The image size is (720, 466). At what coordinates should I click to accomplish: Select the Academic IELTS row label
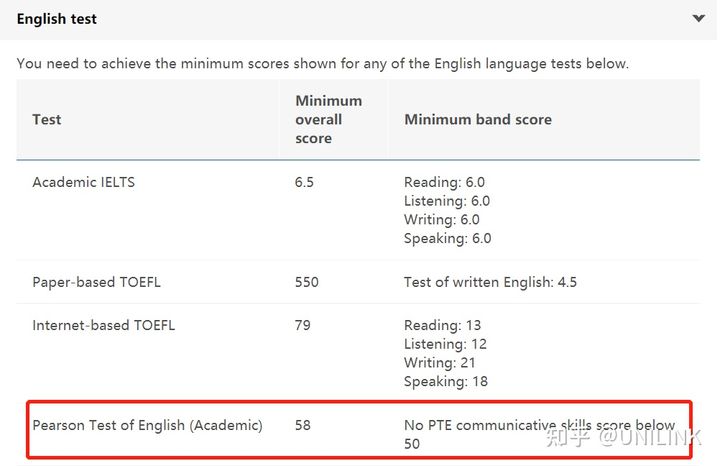point(83,182)
